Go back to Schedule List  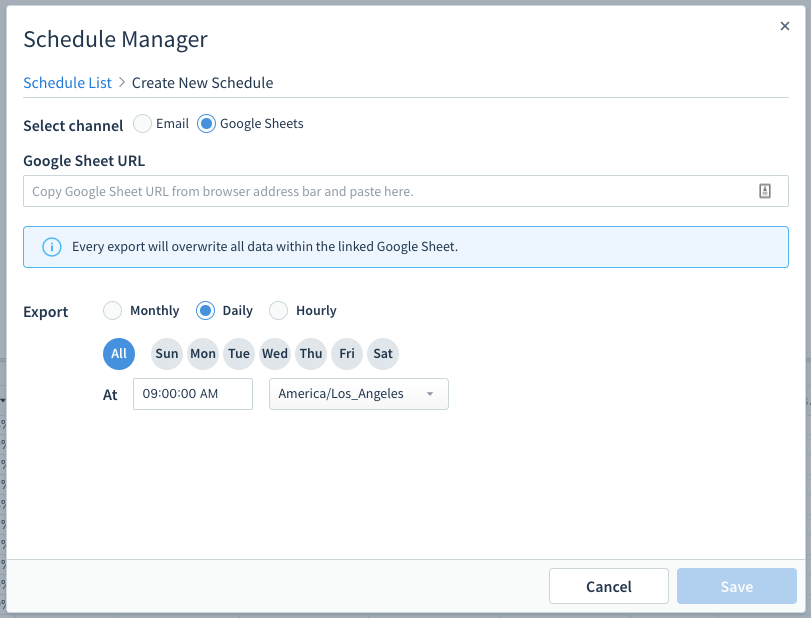tap(67, 83)
